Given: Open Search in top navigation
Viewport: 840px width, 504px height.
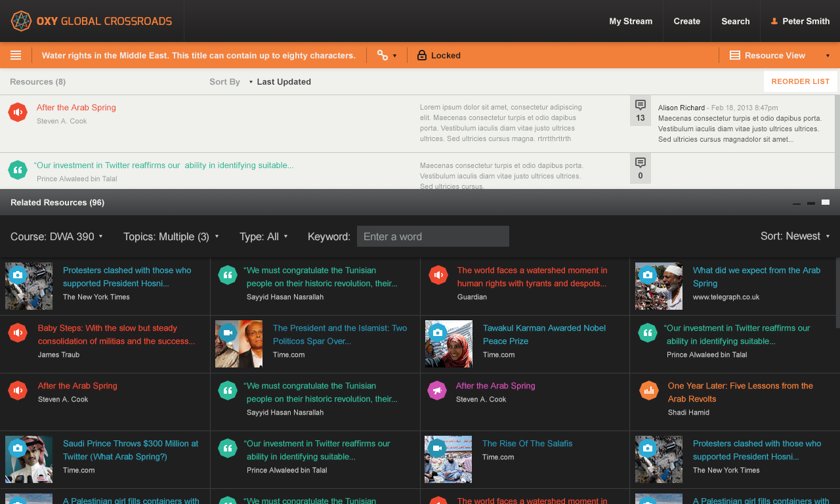Looking at the screenshot, I should 735,21.
